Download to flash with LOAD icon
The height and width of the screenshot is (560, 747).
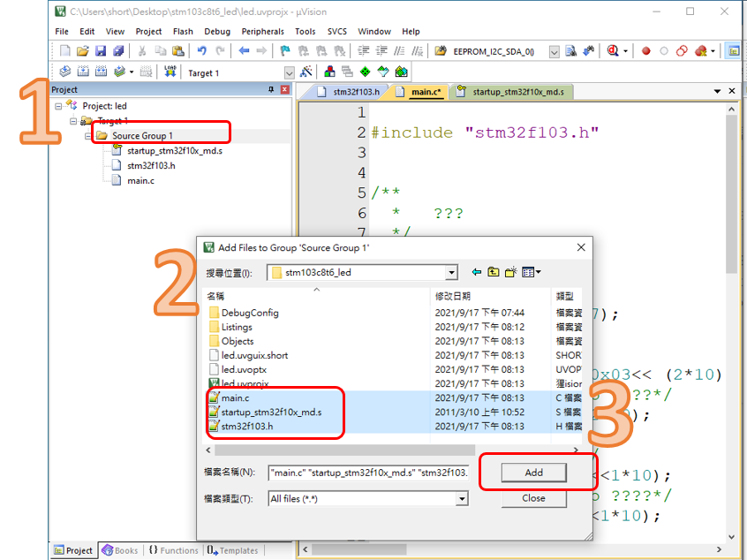[x=170, y=72]
